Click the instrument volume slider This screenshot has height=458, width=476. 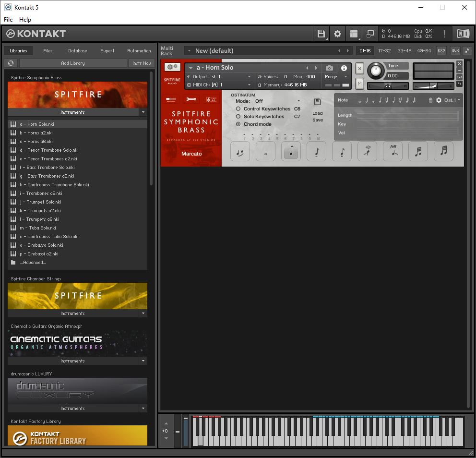433,86
